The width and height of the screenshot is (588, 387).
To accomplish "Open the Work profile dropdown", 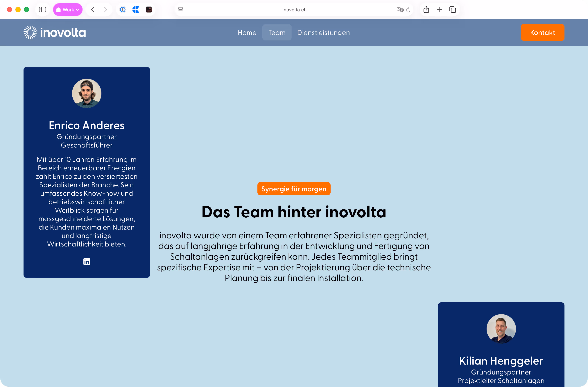I will point(68,10).
